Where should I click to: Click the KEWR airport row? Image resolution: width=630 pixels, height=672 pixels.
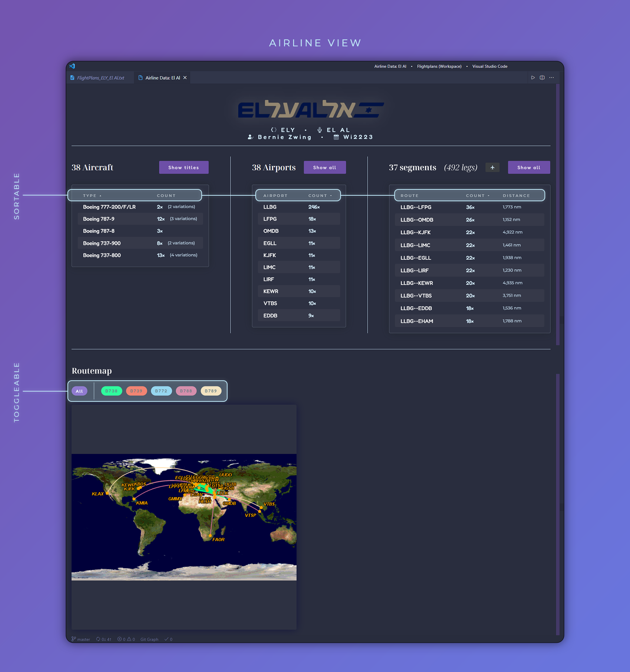299,291
